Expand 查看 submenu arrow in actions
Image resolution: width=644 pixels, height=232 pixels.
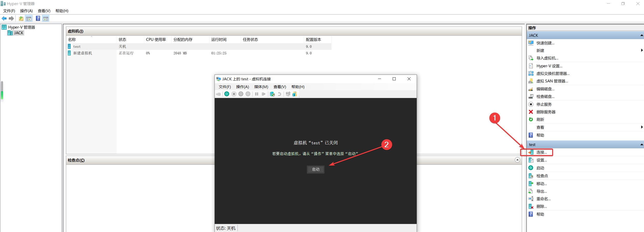[642, 127]
